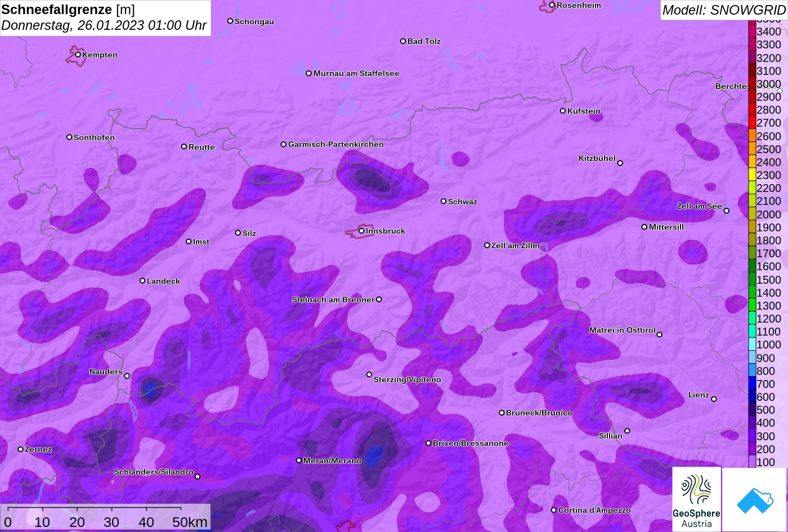Click the Schneefallgrenze title box
Viewport: 788px width, 532px height.
tap(105, 17)
